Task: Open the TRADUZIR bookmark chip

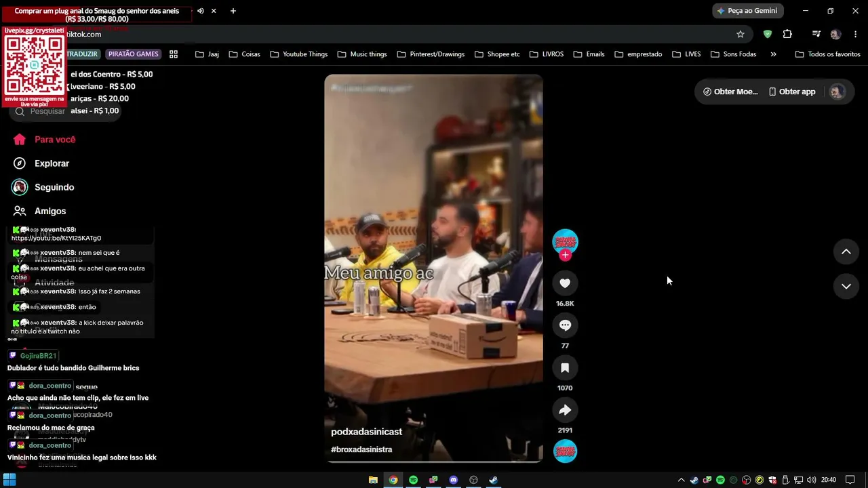Action: click(x=83, y=54)
